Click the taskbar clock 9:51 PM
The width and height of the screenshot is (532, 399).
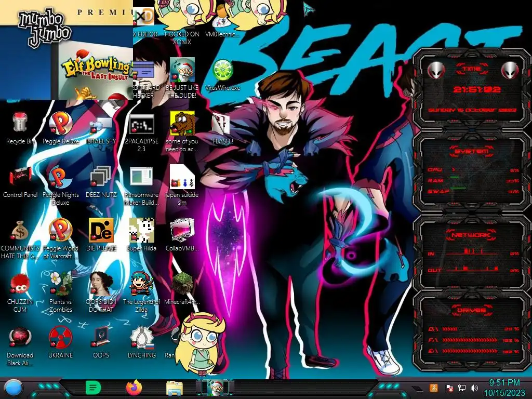tap(504, 383)
